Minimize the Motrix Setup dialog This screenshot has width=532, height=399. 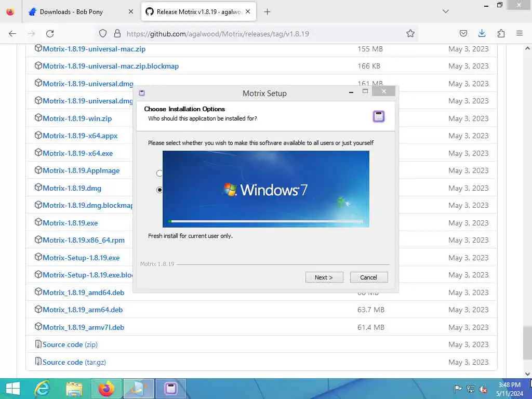[x=351, y=92]
